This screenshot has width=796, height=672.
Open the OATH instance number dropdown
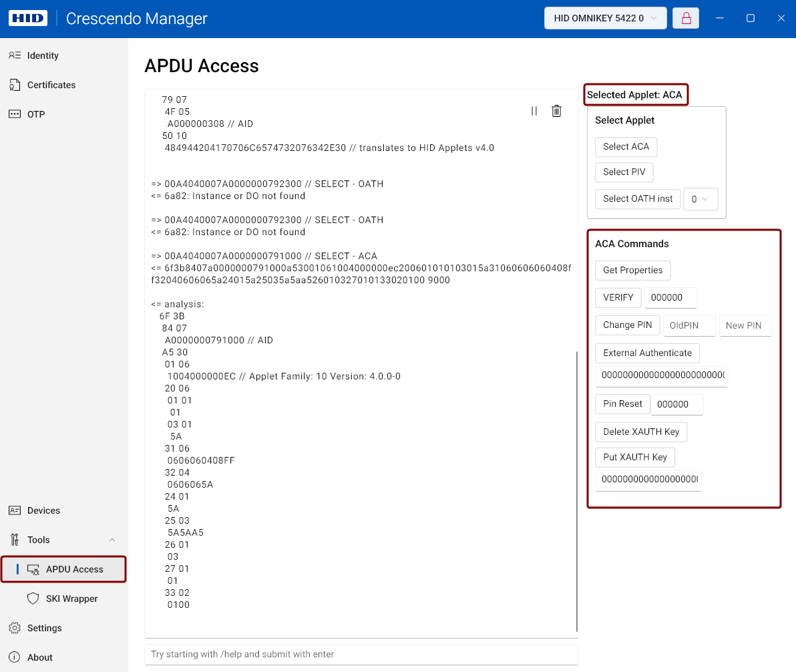pyautogui.click(x=701, y=199)
